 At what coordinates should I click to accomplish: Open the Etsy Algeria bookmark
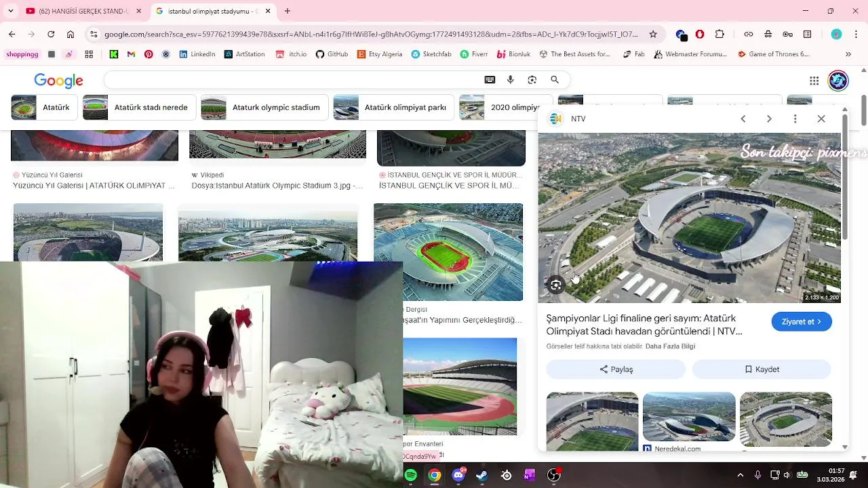pos(380,54)
